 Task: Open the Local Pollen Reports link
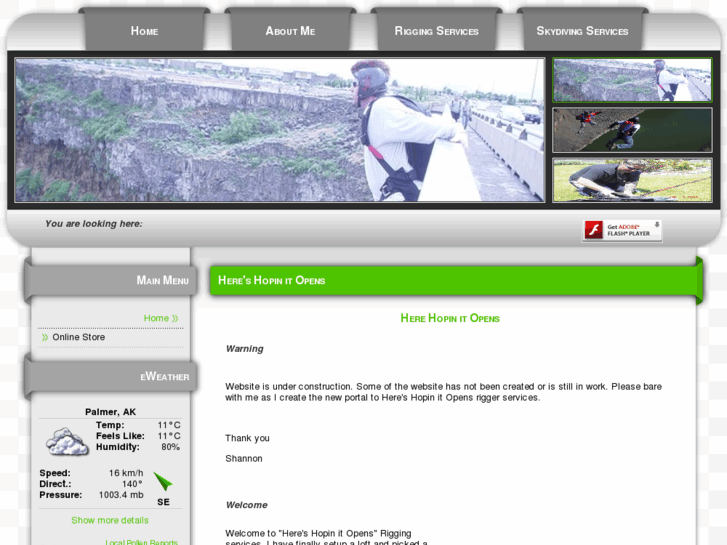141,542
